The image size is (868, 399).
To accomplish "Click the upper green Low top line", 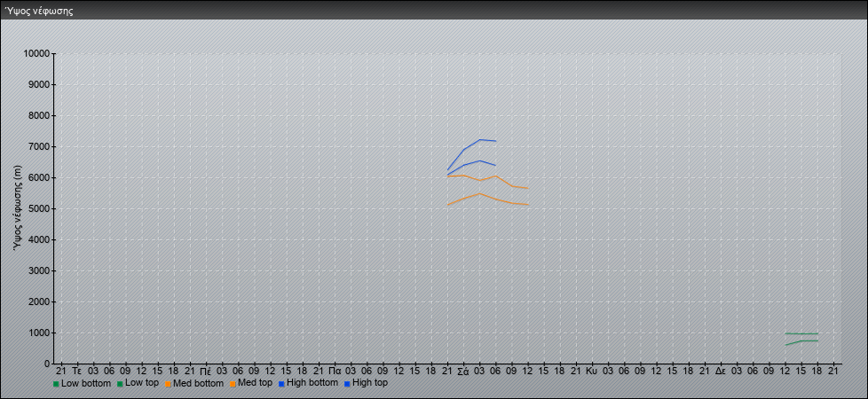I will pyautogui.click(x=801, y=333).
